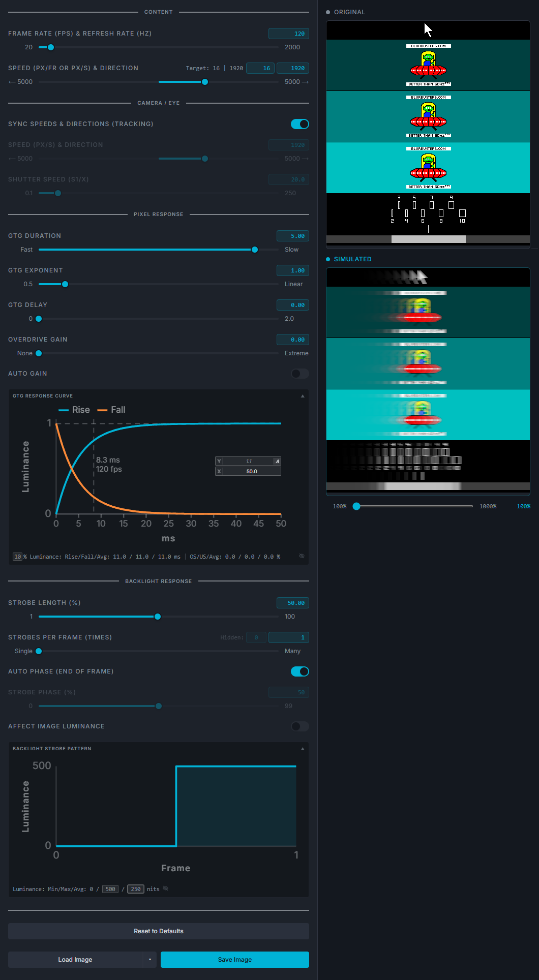The width and height of the screenshot is (539, 980).
Task: Collapse the Backlight Strobe Pattern panel
Action: tap(303, 749)
